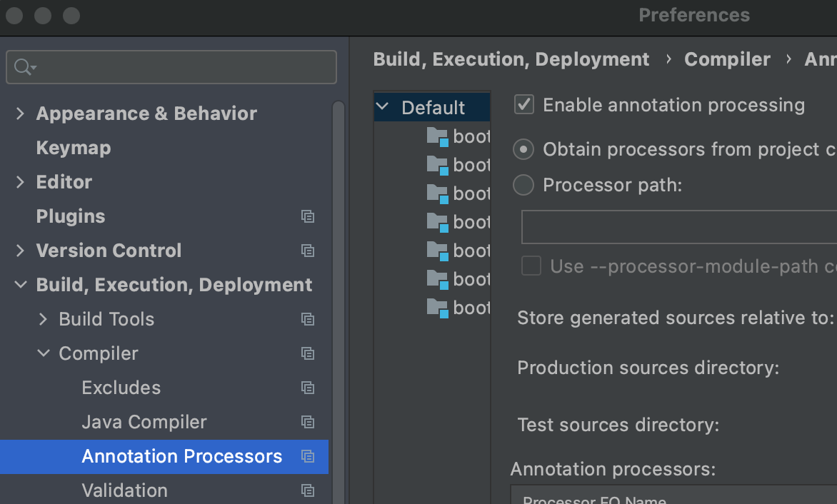The width and height of the screenshot is (837, 504).
Task: Select Obtain processors from project classpath radio
Action: (523, 149)
